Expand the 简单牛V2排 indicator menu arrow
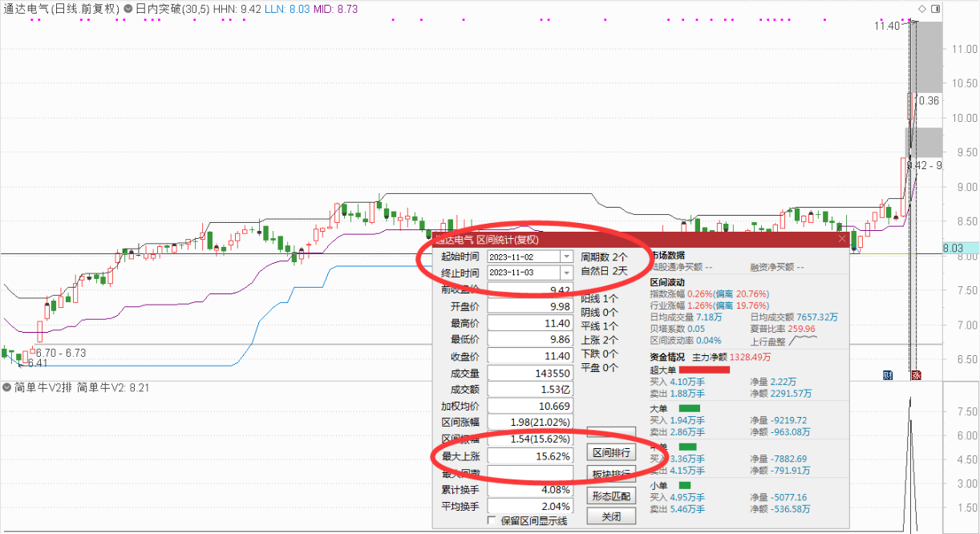The width and height of the screenshot is (980, 534). [7, 388]
